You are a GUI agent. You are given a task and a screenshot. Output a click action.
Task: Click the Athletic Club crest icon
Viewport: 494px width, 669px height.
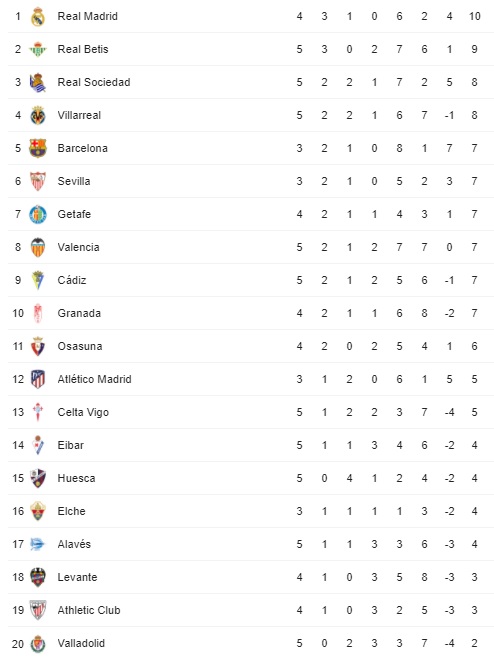click(x=38, y=610)
